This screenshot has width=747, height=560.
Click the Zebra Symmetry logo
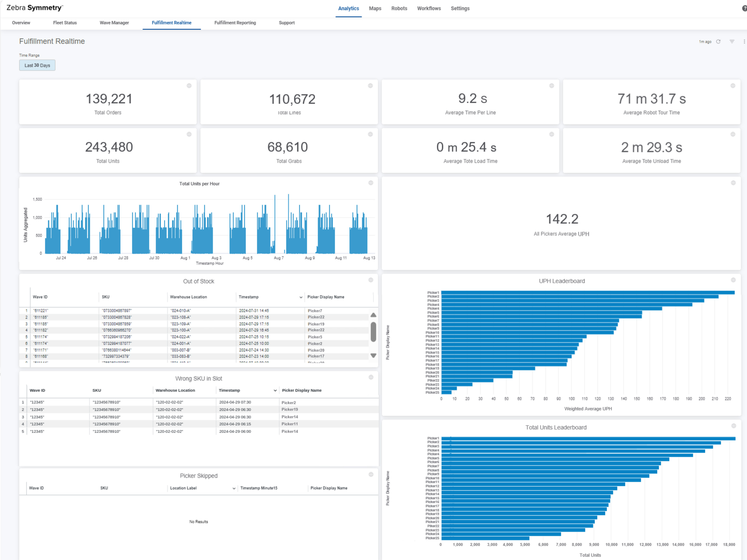[x=34, y=8]
